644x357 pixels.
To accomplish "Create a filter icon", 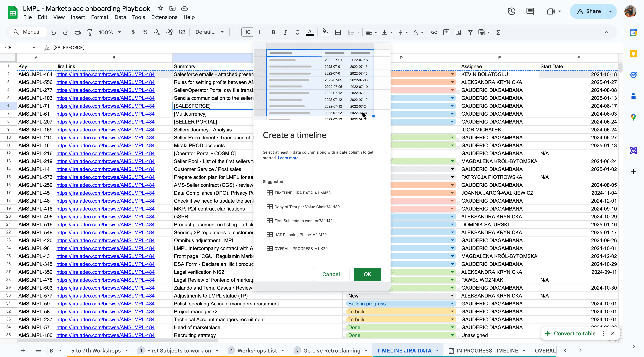I will point(470,32).
